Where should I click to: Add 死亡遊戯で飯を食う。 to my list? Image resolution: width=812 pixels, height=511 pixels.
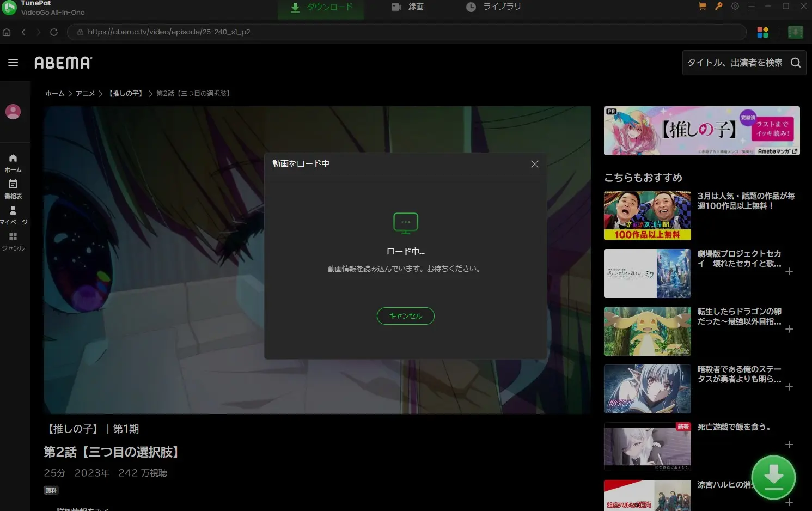tap(789, 445)
